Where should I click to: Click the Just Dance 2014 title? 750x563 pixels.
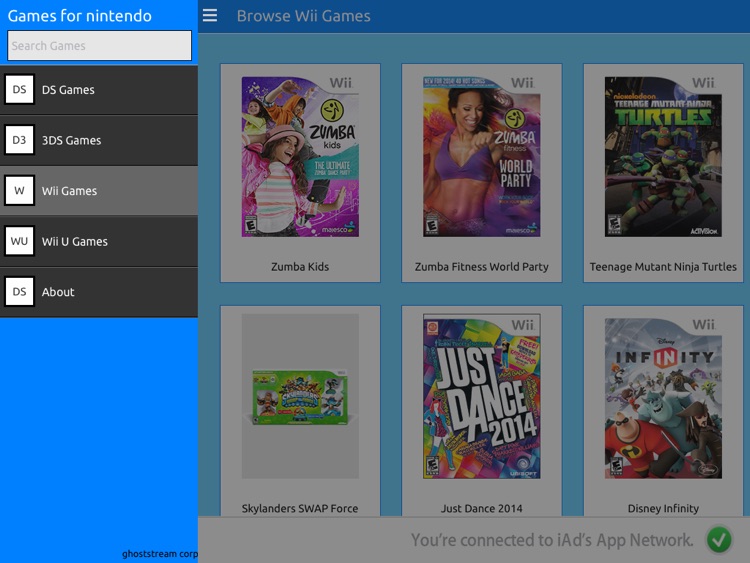tap(482, 508)
